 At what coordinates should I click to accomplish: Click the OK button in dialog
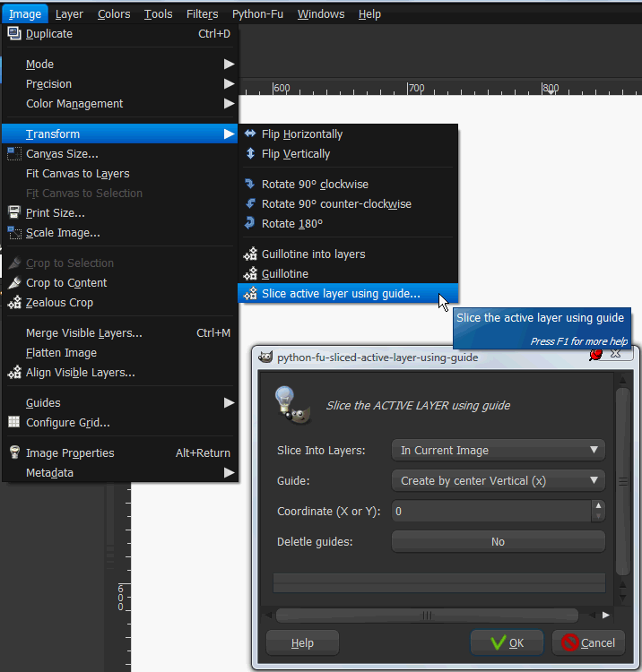point(507,642)
